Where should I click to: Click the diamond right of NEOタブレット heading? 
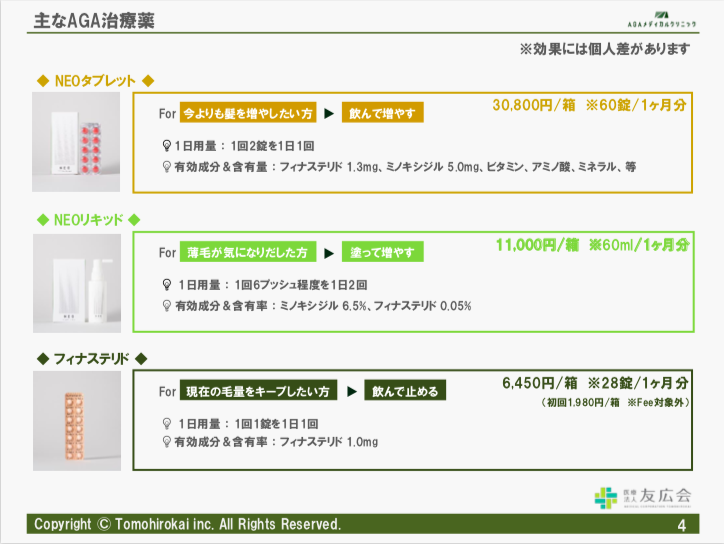(x=148, y=81)
